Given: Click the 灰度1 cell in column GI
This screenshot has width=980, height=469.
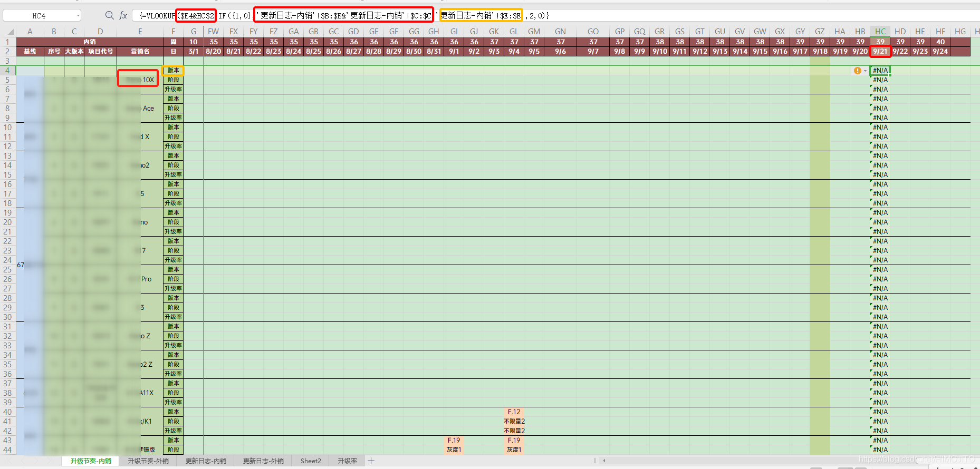Looking at the screenshot, I should pos(454,450).
